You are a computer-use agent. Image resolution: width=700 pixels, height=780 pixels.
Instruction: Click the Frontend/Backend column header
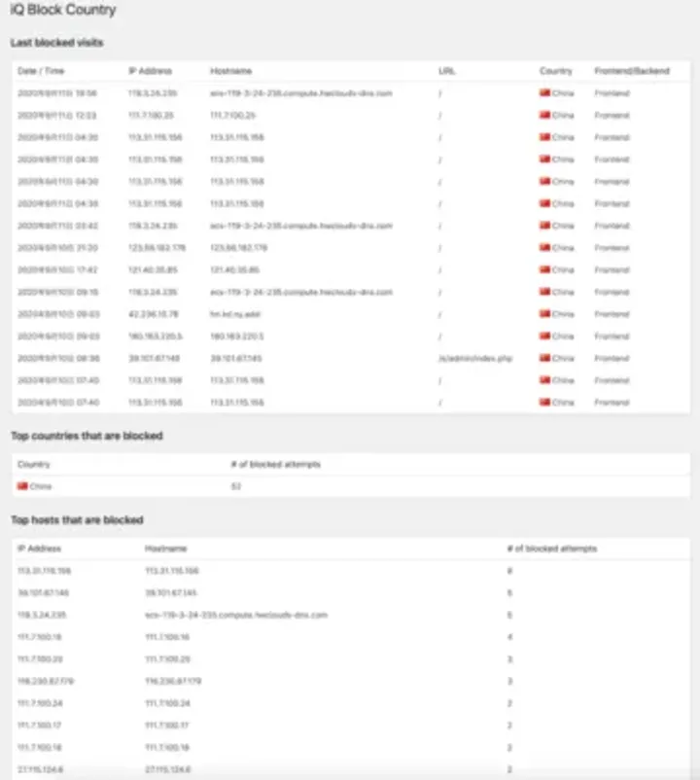point(632,71)
